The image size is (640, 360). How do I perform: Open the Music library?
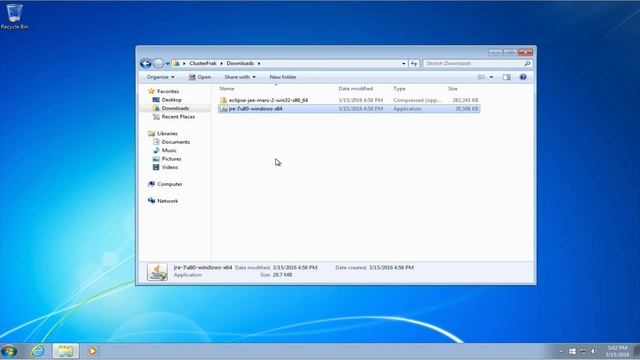(x=164, y=150)
